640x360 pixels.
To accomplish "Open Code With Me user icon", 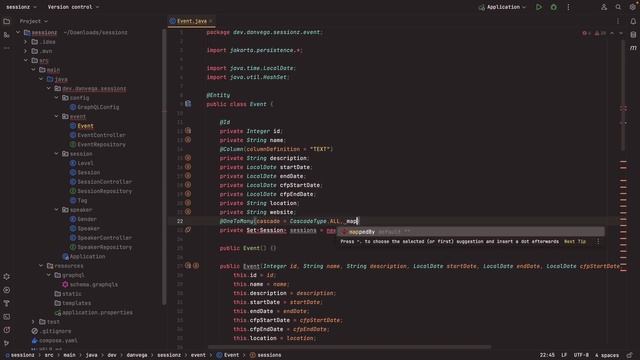I will coord(604,7).
